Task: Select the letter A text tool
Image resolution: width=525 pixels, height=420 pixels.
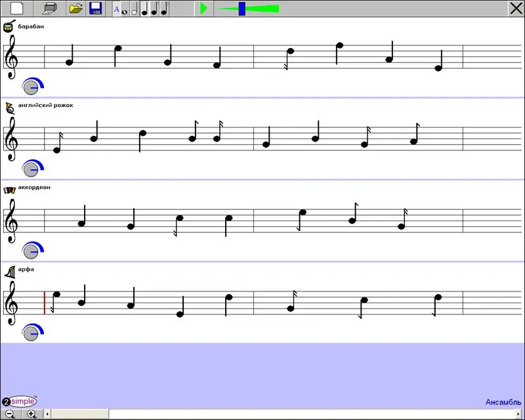Action: (116, 9)
